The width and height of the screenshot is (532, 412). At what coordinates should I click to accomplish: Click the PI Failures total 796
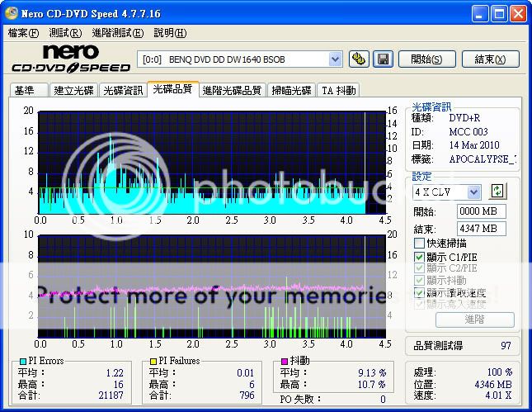tap(247, 395)
